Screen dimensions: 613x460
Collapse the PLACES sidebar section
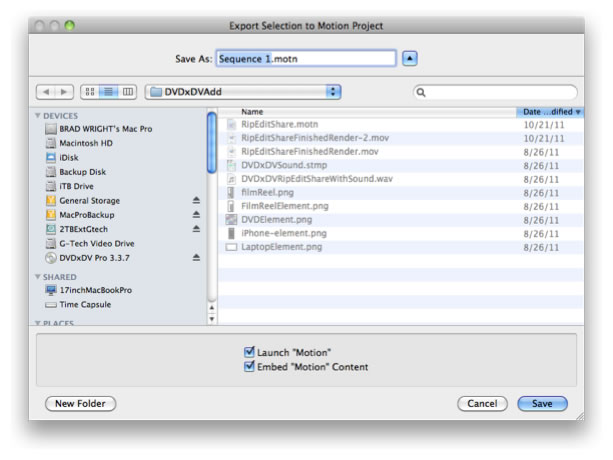coord(38,323)
